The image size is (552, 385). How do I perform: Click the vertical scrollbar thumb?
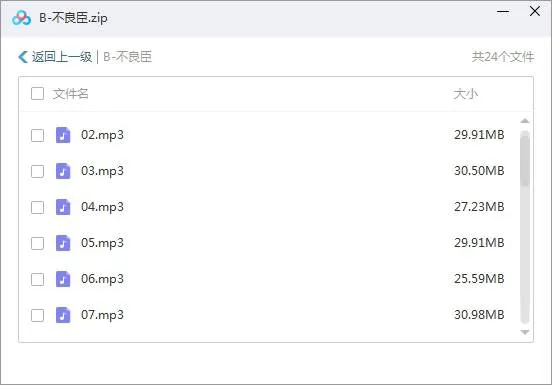525,158
